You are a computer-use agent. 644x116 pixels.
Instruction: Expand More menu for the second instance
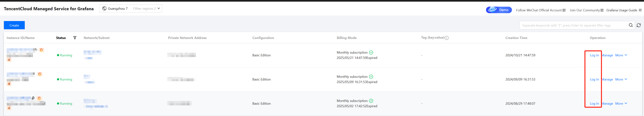pyautogui.click(x=621, y=79)
